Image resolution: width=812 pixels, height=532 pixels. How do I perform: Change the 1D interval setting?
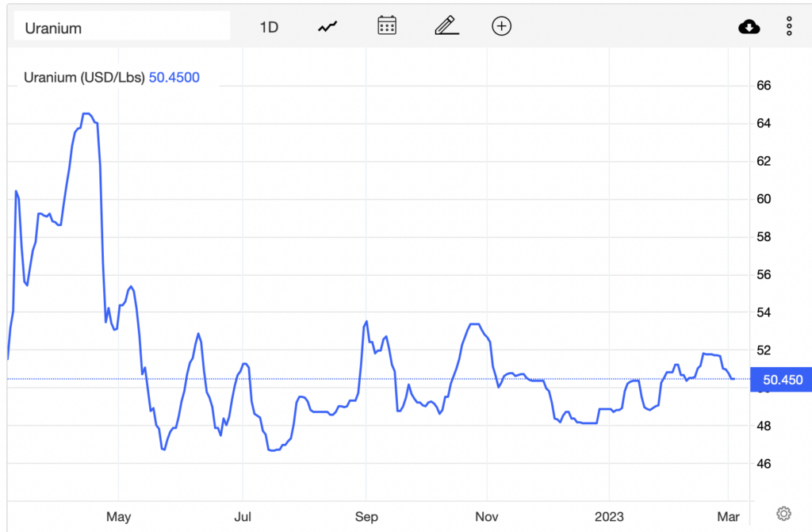tap(269, 27)
